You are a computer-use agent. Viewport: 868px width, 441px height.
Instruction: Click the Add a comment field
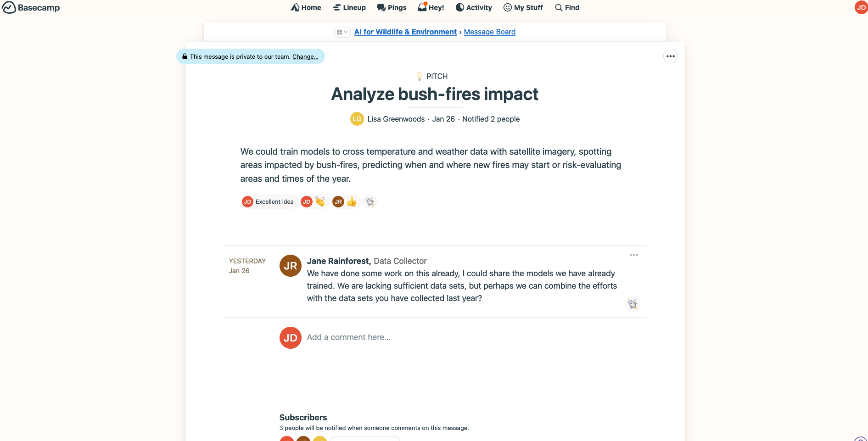[349, 337]
